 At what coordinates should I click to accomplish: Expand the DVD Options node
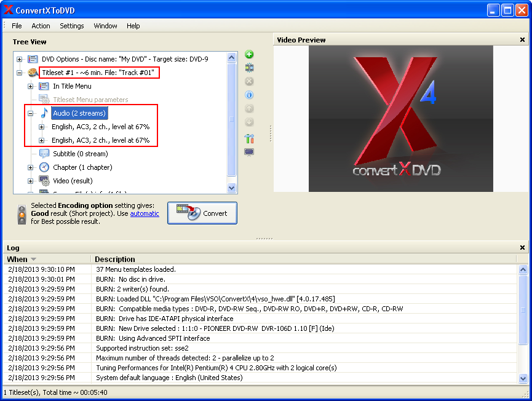pos(19,60)
